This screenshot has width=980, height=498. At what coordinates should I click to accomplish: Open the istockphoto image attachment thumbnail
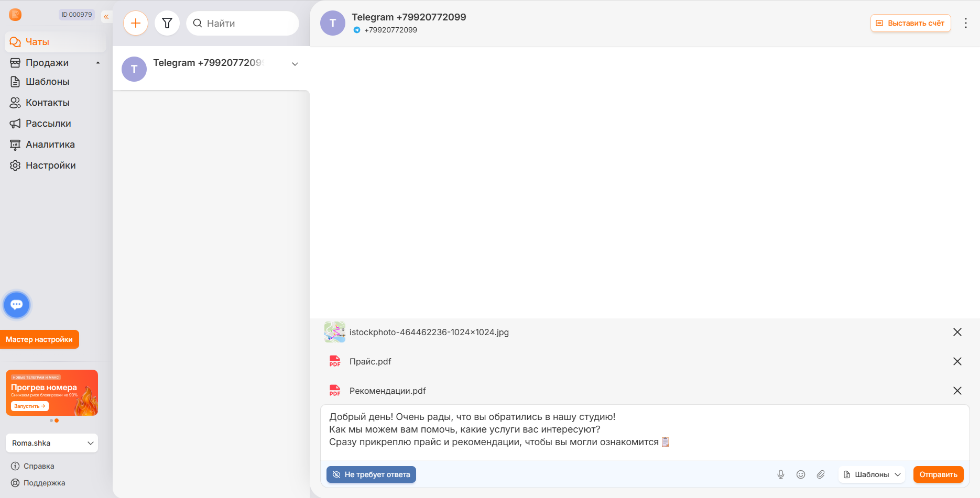coord(335,332)
